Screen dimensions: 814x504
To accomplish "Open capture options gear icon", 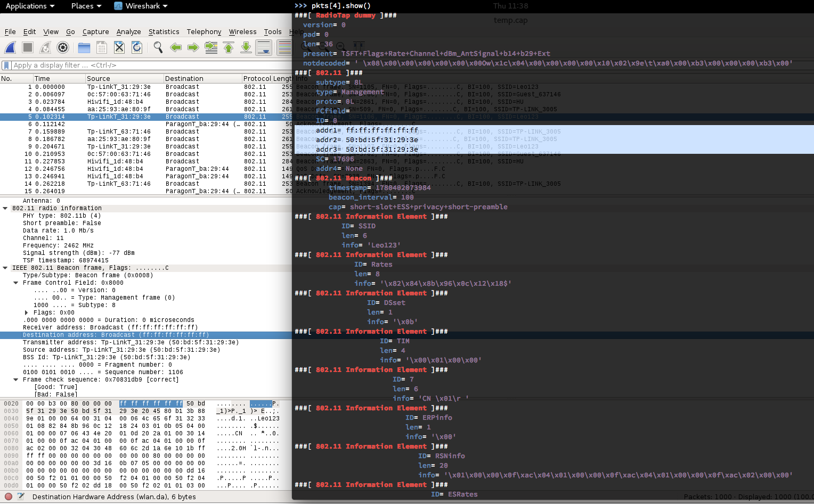I will pos(63,47).
